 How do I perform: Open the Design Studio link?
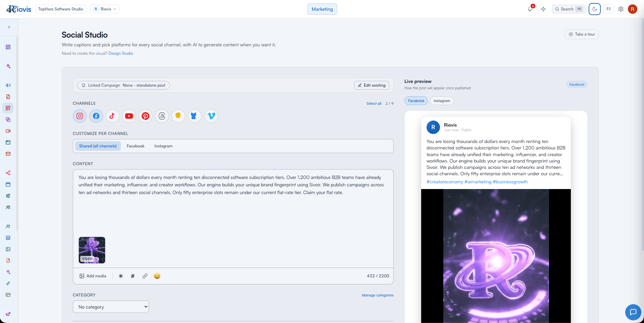pyautogui.click(x=121, y=53)
